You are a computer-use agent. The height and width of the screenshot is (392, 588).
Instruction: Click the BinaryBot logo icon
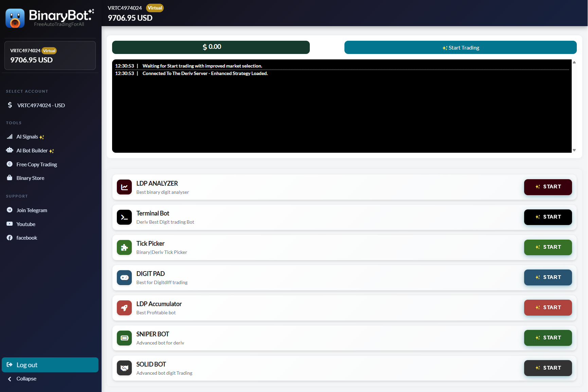15,18
